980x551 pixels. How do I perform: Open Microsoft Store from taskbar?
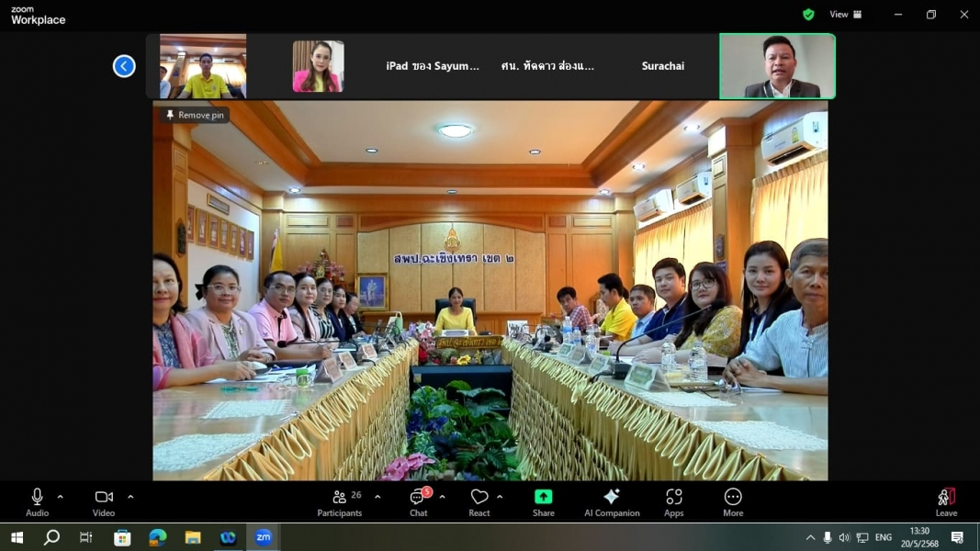[x=122, y=537]
